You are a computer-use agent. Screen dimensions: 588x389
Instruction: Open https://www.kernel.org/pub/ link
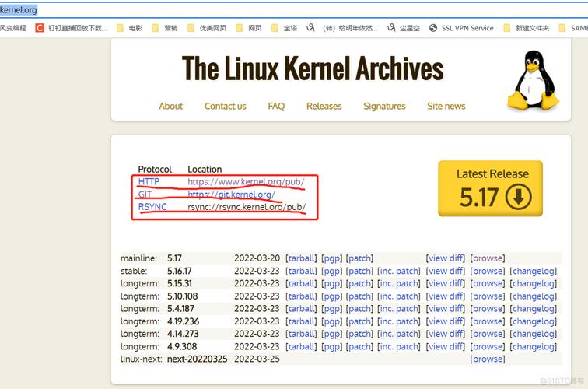pyautogui.click(x=246, y=181)
